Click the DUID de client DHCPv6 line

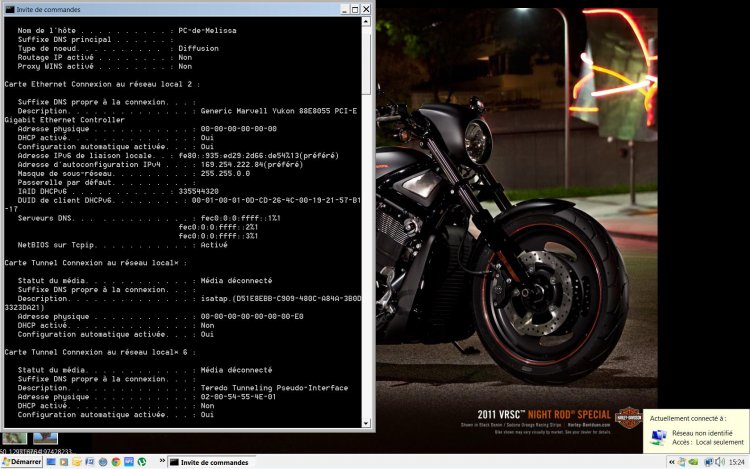click(189, 200)
